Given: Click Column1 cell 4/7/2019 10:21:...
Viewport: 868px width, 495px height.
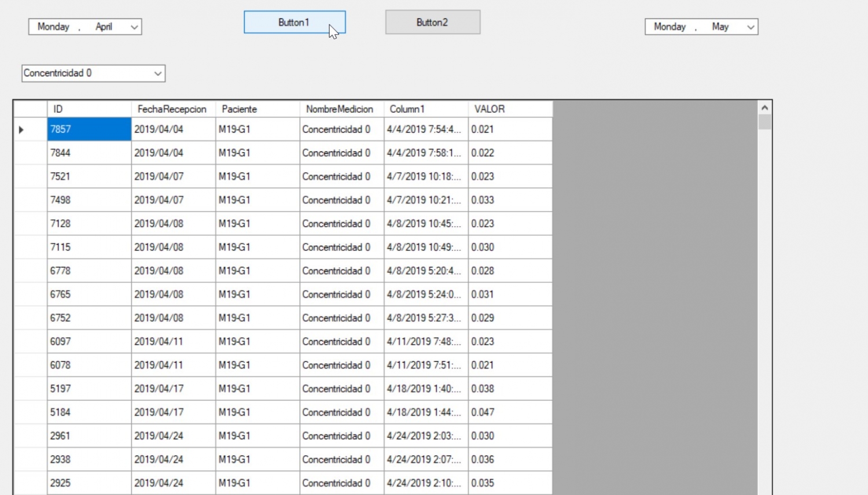Looking at the screenshot, I should click(426, 200).
